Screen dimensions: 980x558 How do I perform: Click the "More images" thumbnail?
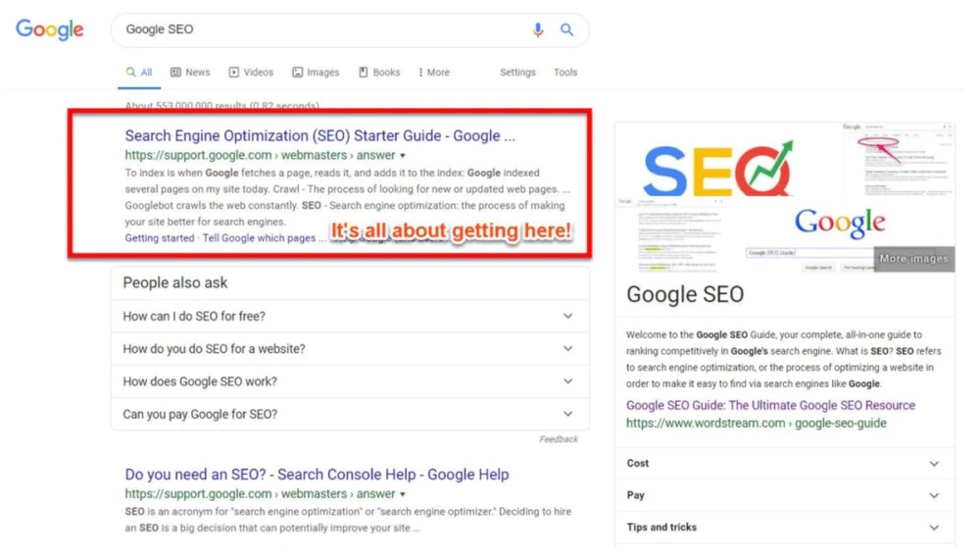[x=913, y=259]
